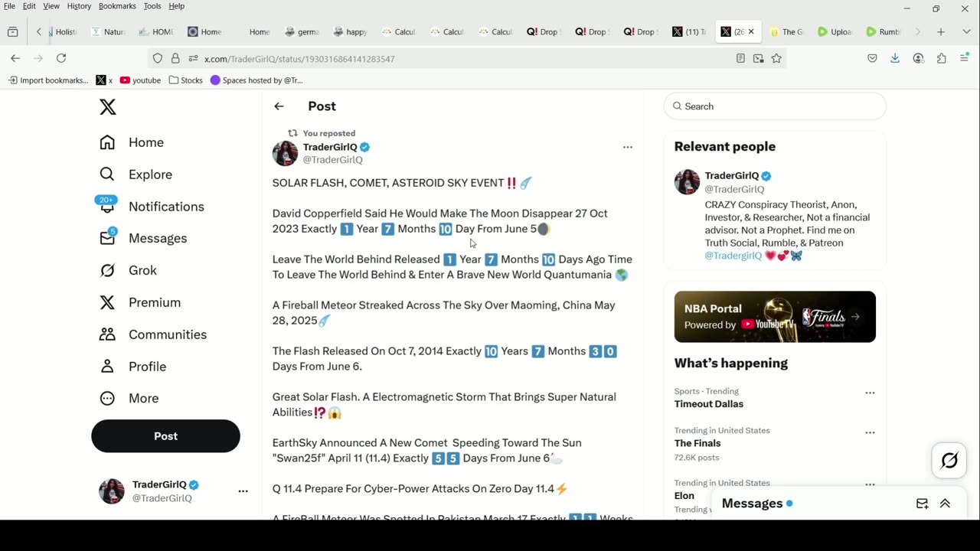Click the Search field on X

pyautogui.click(x=775, y=106)
